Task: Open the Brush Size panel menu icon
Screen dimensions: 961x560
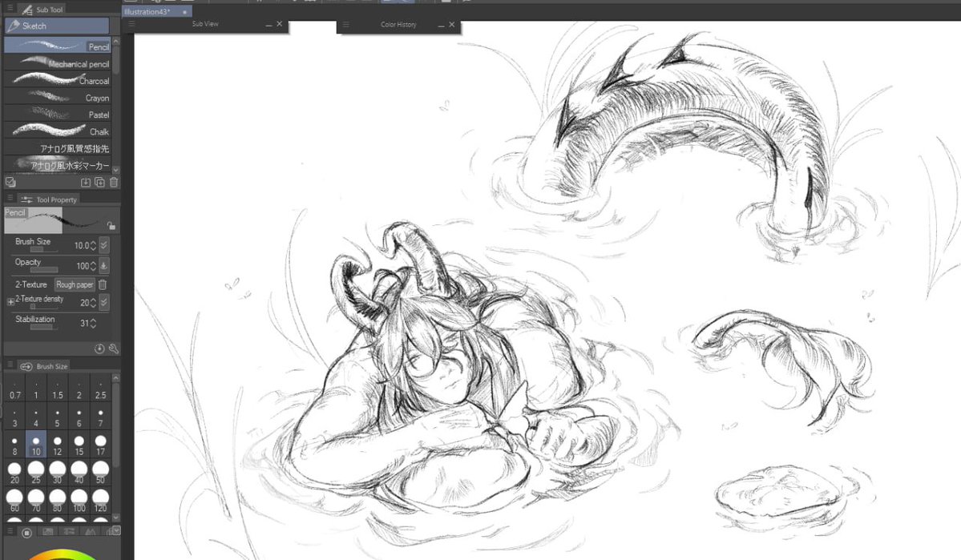Action: click(9, 365)
